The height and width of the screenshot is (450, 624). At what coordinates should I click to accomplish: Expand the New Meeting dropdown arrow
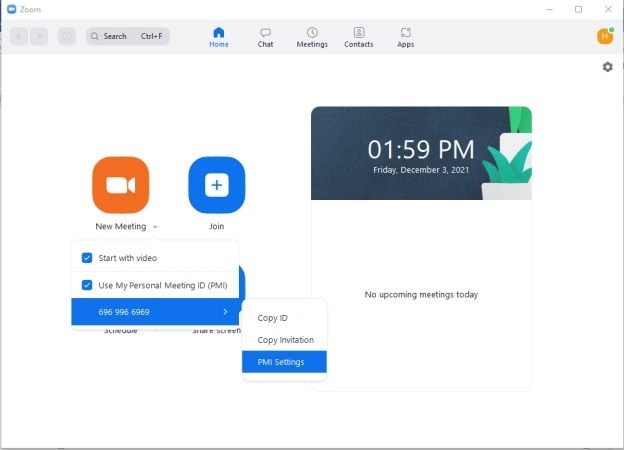(155, 227)
